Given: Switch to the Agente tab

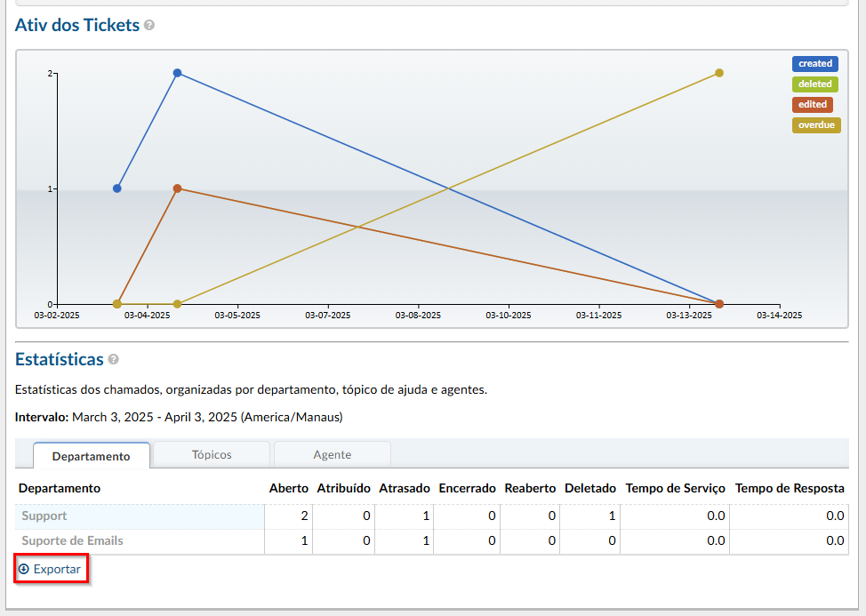Looking at the screenshot, I should (x=332, y=454).
